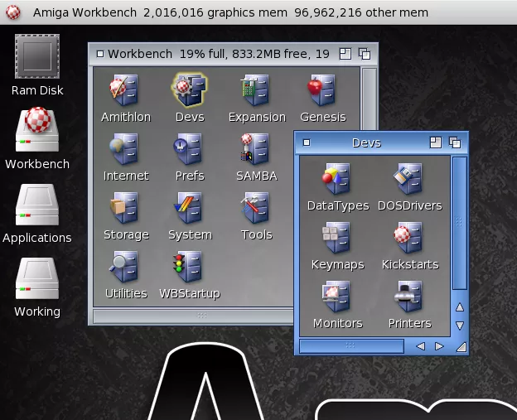
Task: Toggle depth gadget on Devs window
Action: [454, 142]
